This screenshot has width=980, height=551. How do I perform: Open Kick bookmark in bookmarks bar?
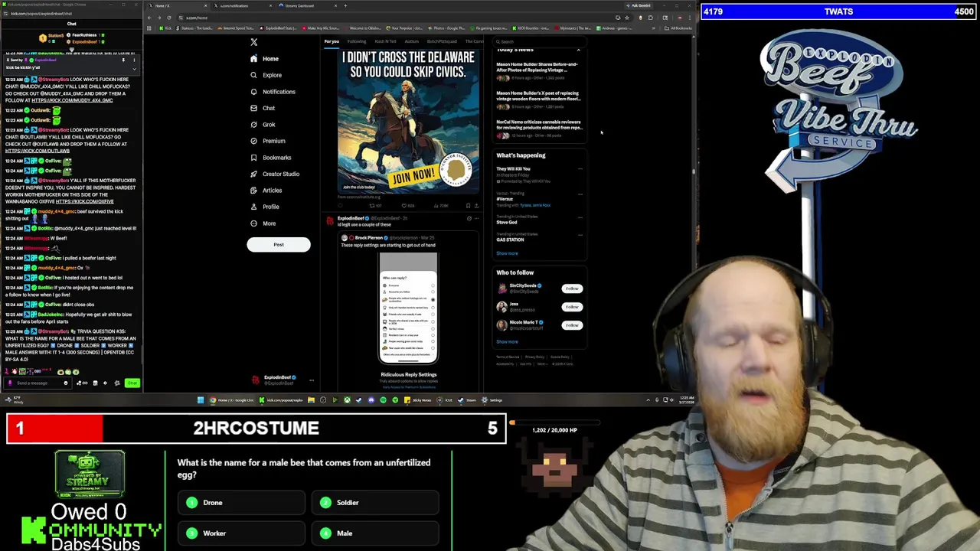pyautogui.click(x=166, y=28)
